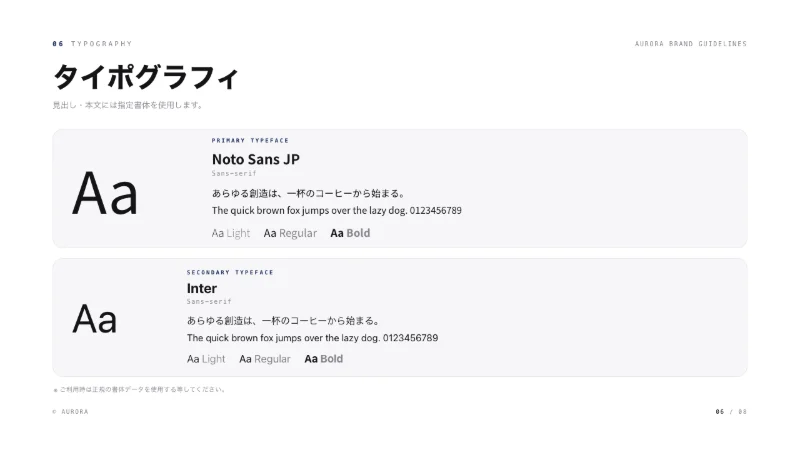800x450 pixels.
Task: Click the large Aa specimen for Noto Sans JP
Action: click(x=105, y=194)
